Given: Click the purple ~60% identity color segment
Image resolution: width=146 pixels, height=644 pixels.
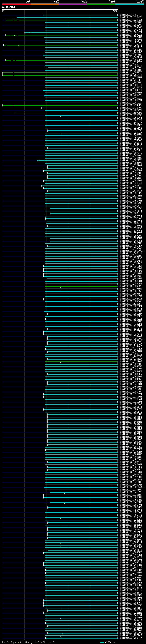Looking at the screenshot, I should tap(73, 4).
